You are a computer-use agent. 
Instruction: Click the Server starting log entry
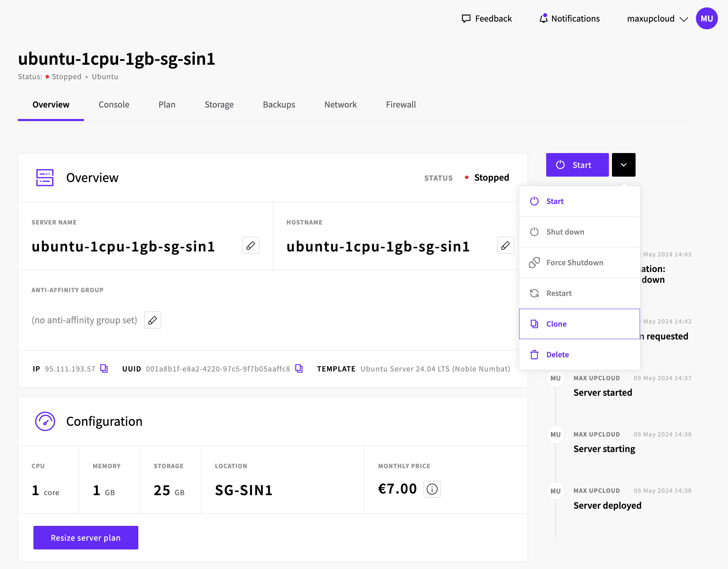tap(604, 449)
